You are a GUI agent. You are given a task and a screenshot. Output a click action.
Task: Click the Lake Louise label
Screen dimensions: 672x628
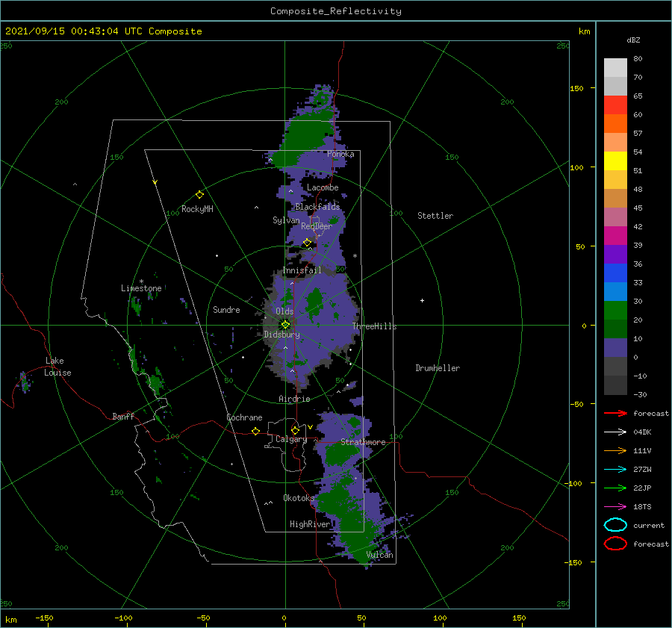tap(57, 367)
